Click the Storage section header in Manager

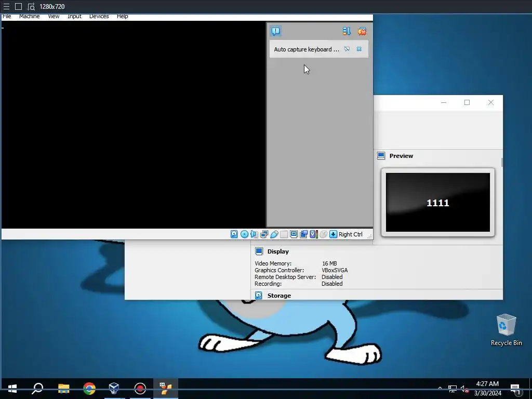point(279,296)
